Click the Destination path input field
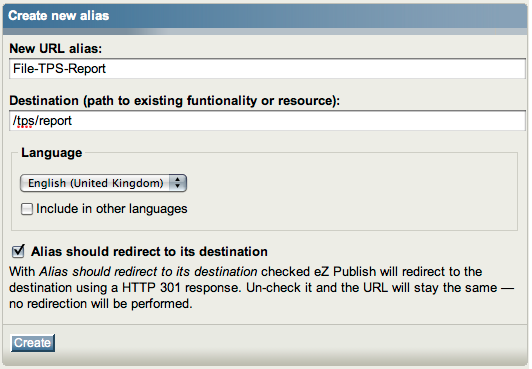Screen dimensions: 532x369 click(x=267, y=121)
